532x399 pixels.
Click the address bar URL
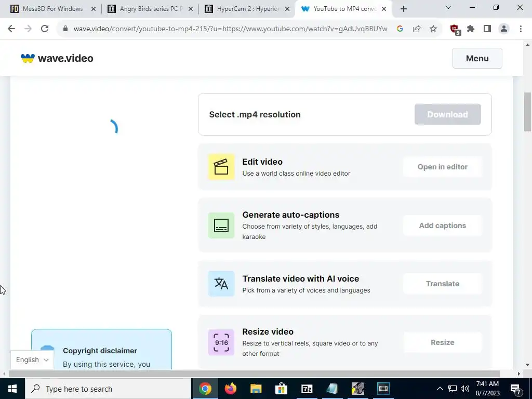click(230, 29)
